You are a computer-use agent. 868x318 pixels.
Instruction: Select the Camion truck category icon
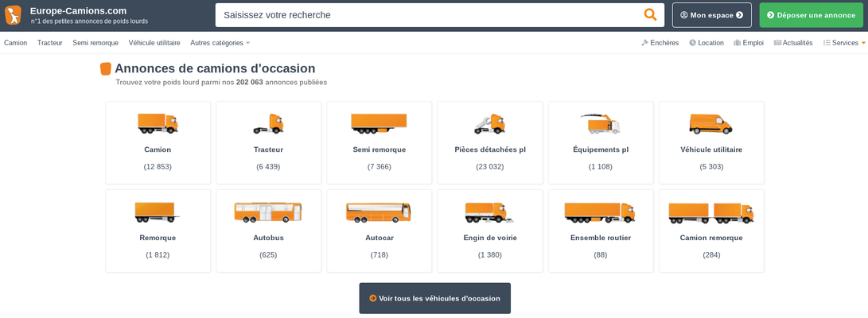point(158,123)
